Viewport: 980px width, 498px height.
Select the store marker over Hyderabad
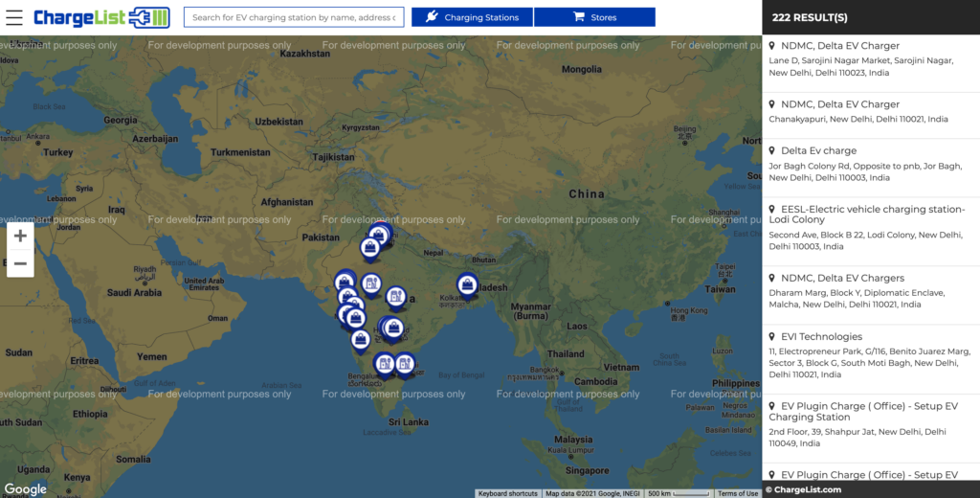coord(392,328)
